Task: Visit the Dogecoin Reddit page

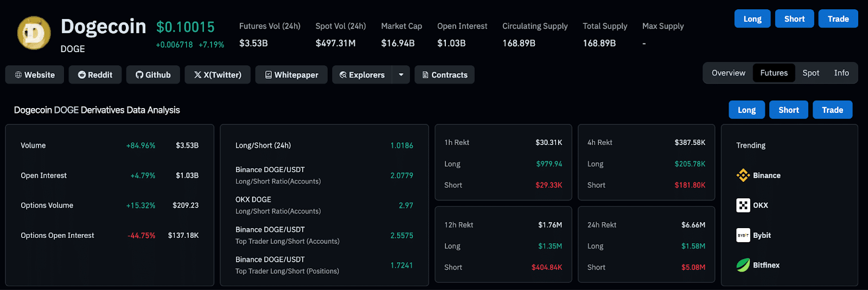Action: click(x=95, y=75)
